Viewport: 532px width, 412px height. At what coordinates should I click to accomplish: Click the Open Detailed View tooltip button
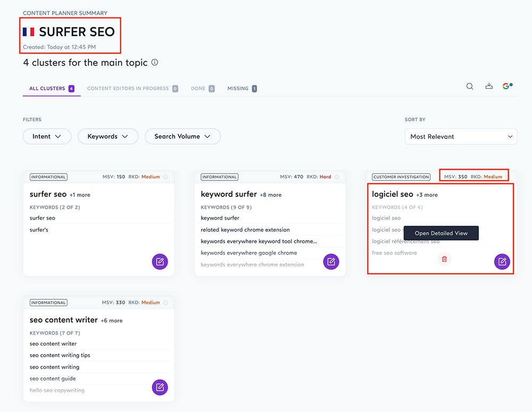click(x=441, y=233)
